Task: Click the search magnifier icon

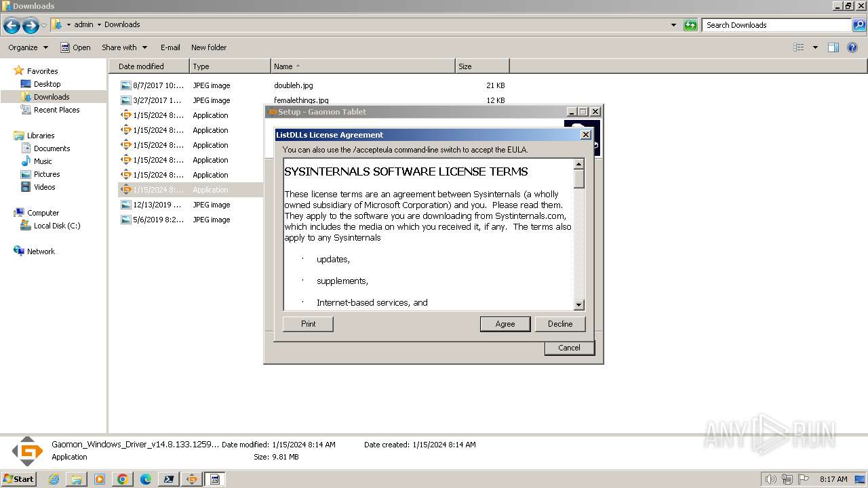Action: (859, 25)
